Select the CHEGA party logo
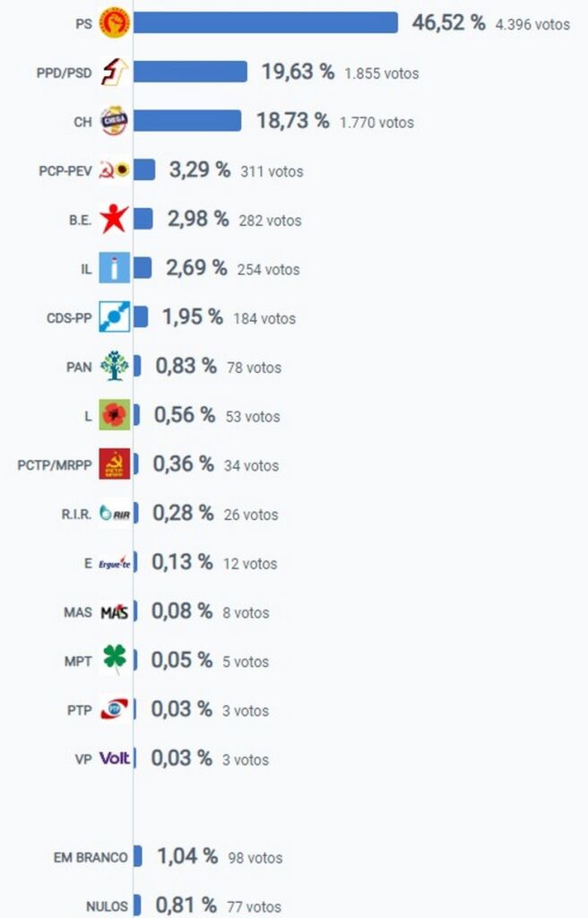This screenshot has width=588, height=918. (114, 121)
